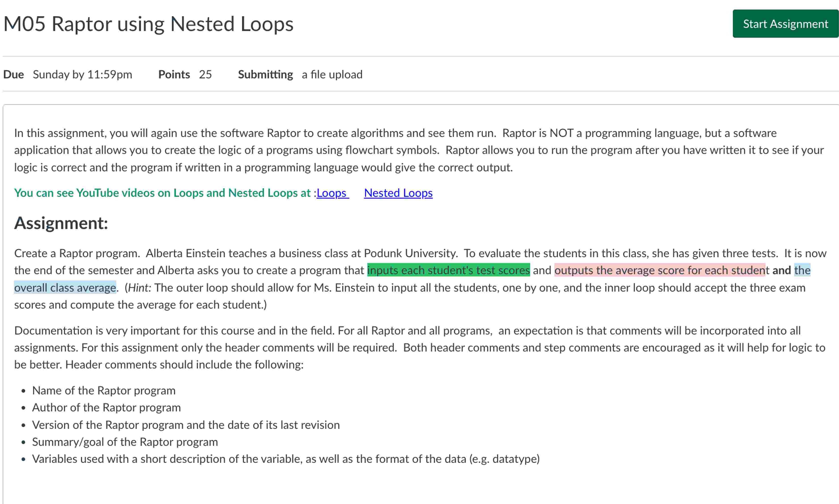Click 'Author of the Raptor program' bullet
Screen dimensions: 839x504
coord(106,407)
